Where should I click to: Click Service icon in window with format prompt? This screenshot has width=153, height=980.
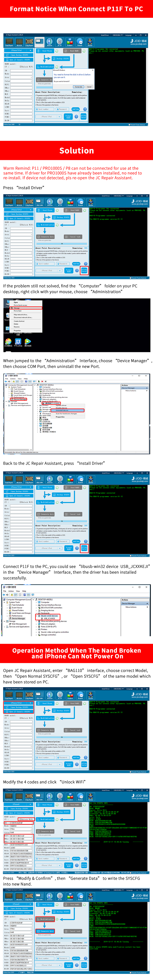coord(90,42)
